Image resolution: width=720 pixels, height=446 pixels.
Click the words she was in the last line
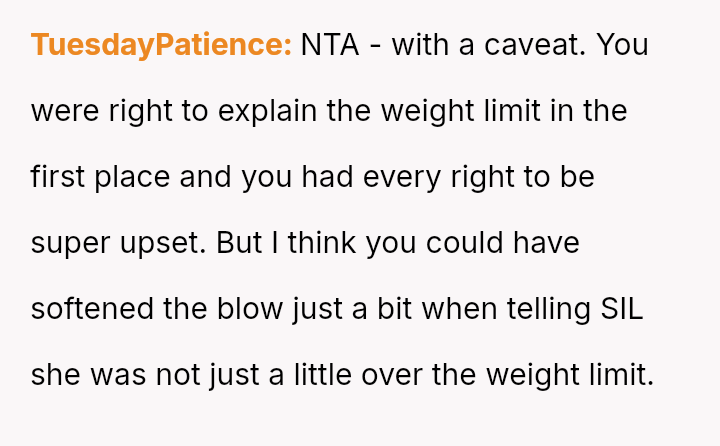[89, 375]
